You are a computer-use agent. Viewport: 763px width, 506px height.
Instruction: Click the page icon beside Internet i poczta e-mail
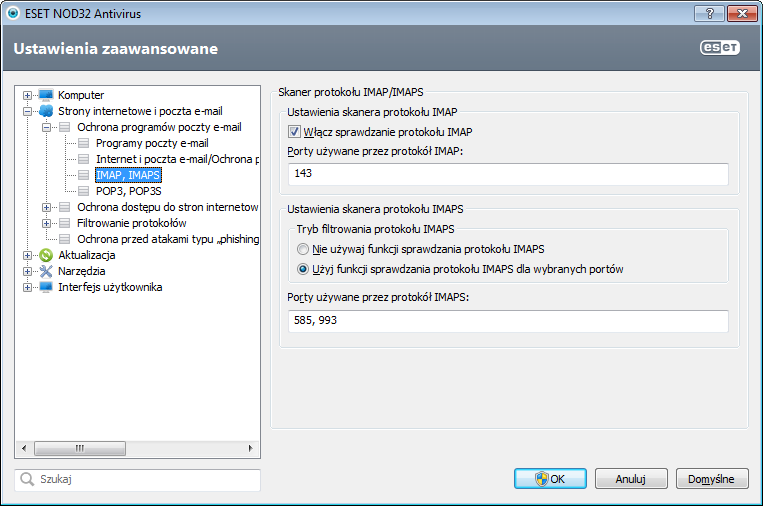point(84,159)
